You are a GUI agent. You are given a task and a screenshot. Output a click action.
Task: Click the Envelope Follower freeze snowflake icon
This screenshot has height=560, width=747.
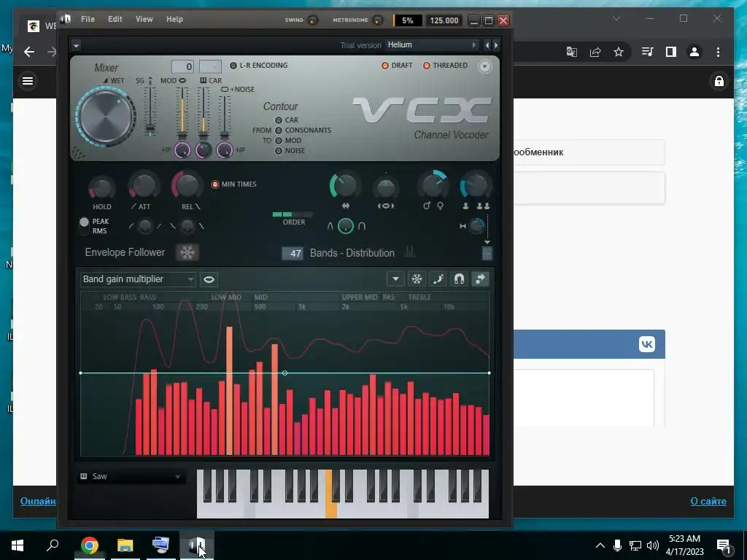point(187,252)
